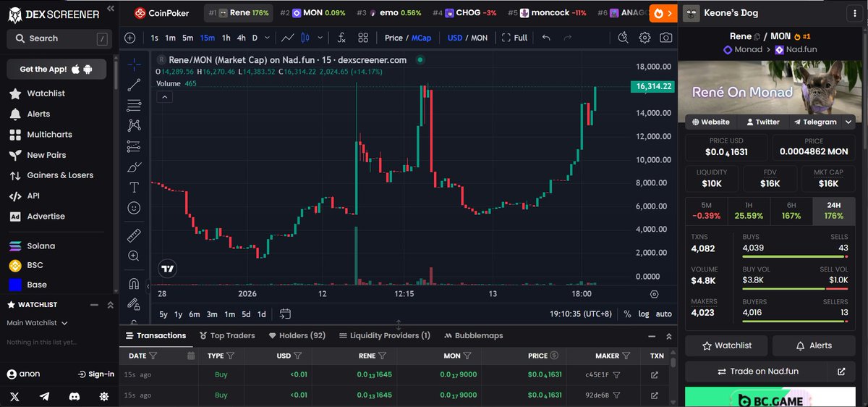Set chart range to 5d
This screenshot has height=407, width=868.
[x=246, y=314]
